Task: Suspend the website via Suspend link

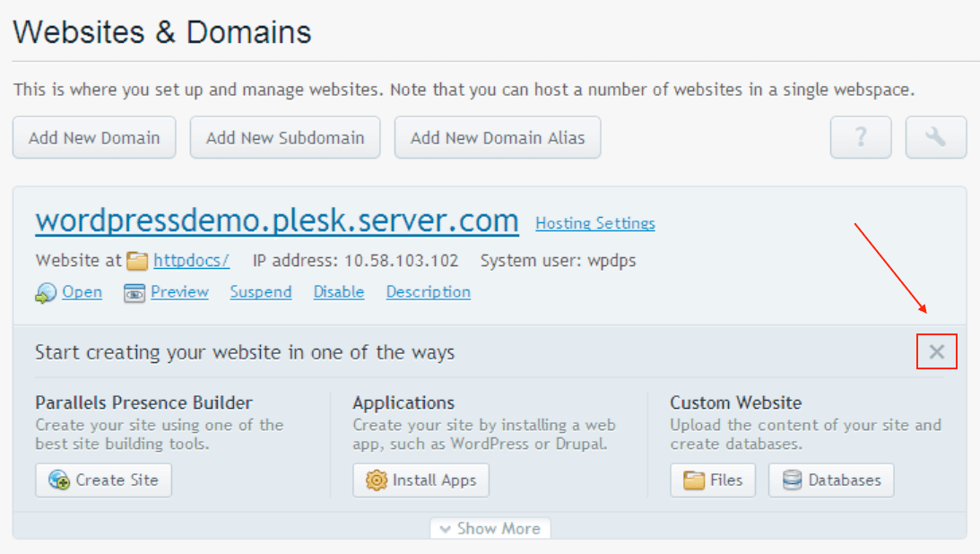Action: tap(260, 292)
